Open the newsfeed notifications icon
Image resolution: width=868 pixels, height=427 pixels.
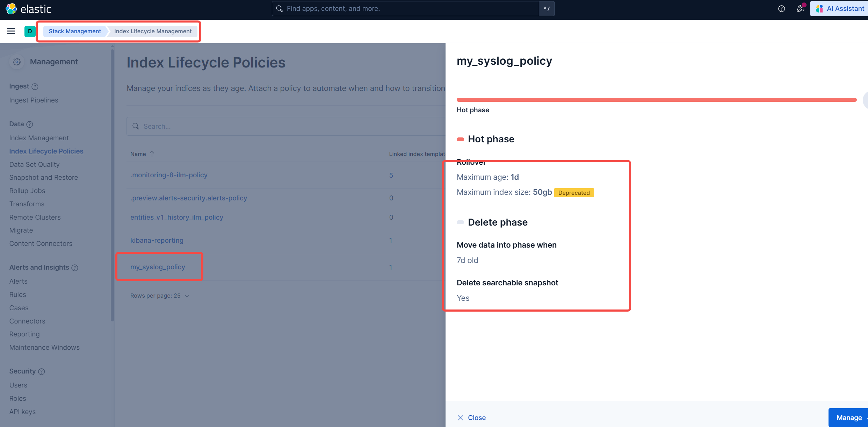tap(800, 9)
